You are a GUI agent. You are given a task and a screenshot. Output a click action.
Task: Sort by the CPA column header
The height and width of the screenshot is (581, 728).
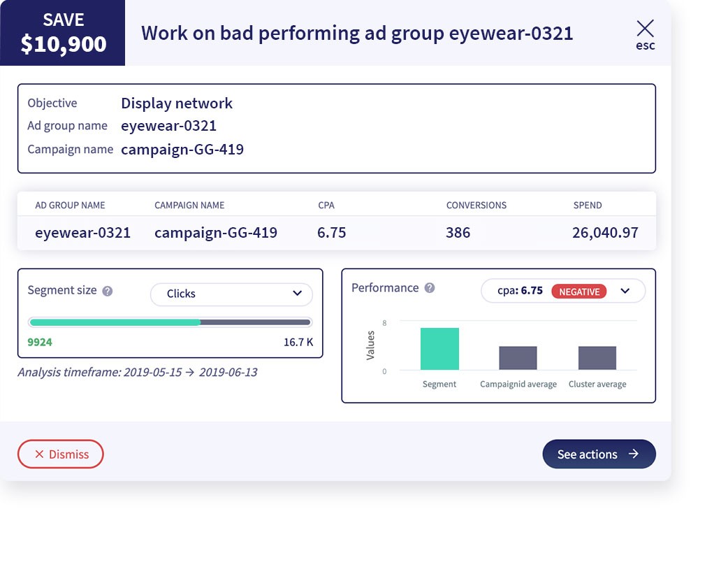[x=326, y=206]
